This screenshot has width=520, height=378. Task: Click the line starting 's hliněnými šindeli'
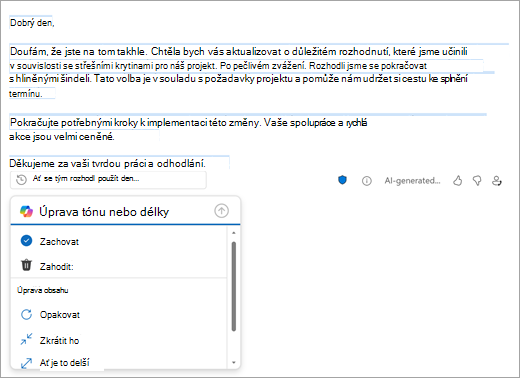click(x=239, y=79)
